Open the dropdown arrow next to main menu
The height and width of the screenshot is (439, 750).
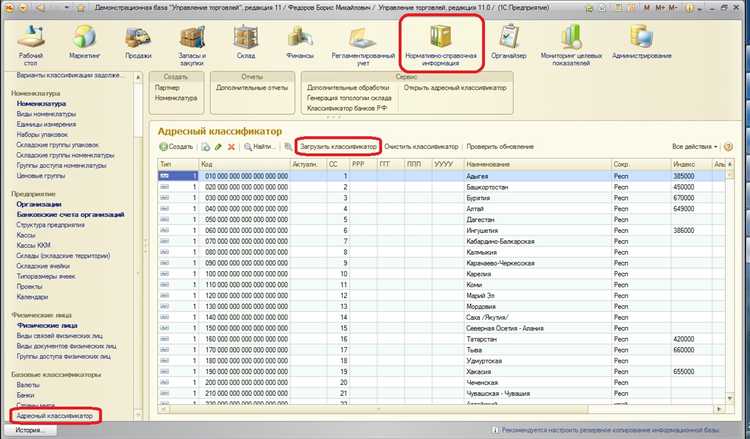coord(23,8)
